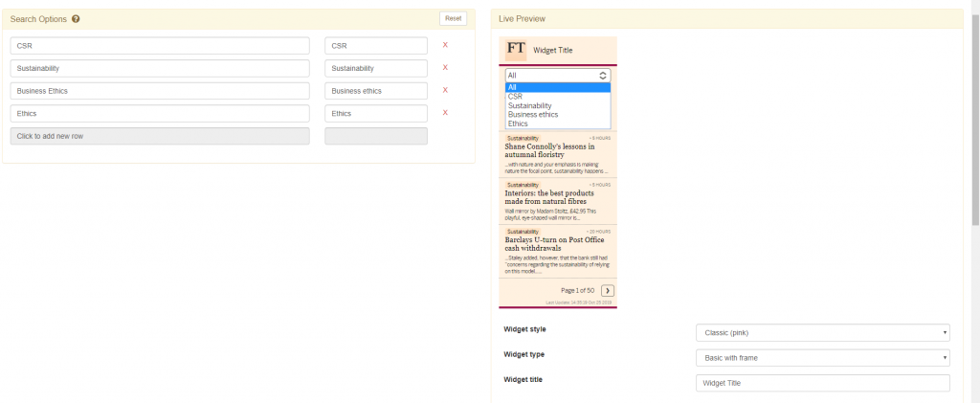The image size is (980, 403).
Task: Open the All topic filter dropdown
Action: (x=558, y=75)
